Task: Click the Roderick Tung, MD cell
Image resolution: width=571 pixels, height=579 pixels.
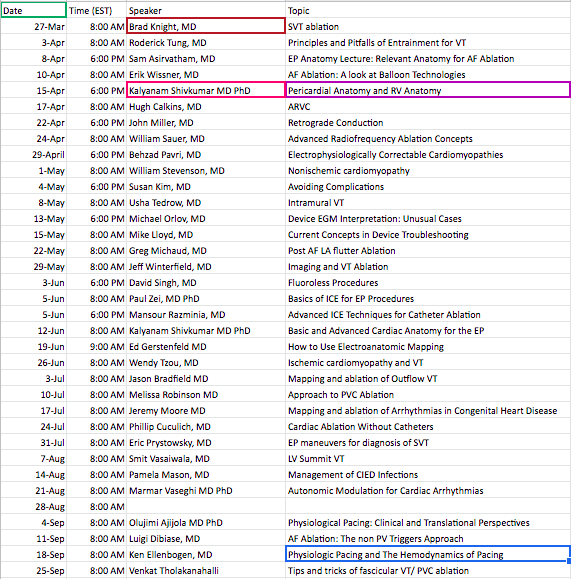Action: tap(206, 42)
